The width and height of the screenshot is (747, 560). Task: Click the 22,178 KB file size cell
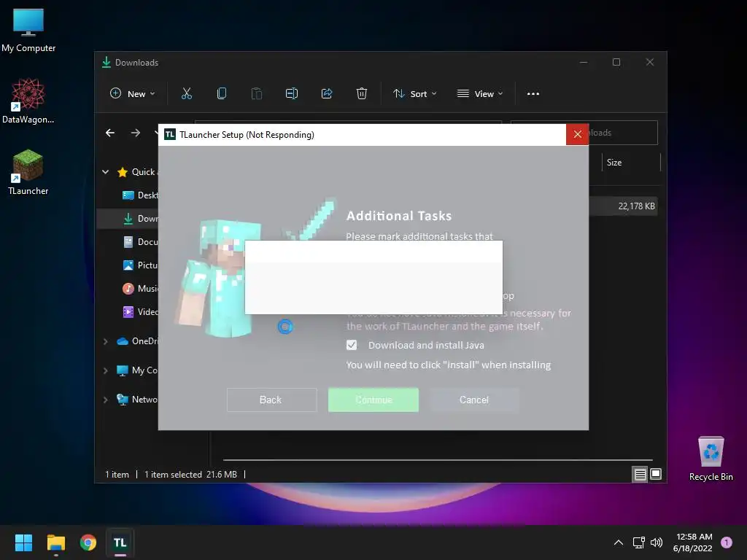(x=636, y=206)
